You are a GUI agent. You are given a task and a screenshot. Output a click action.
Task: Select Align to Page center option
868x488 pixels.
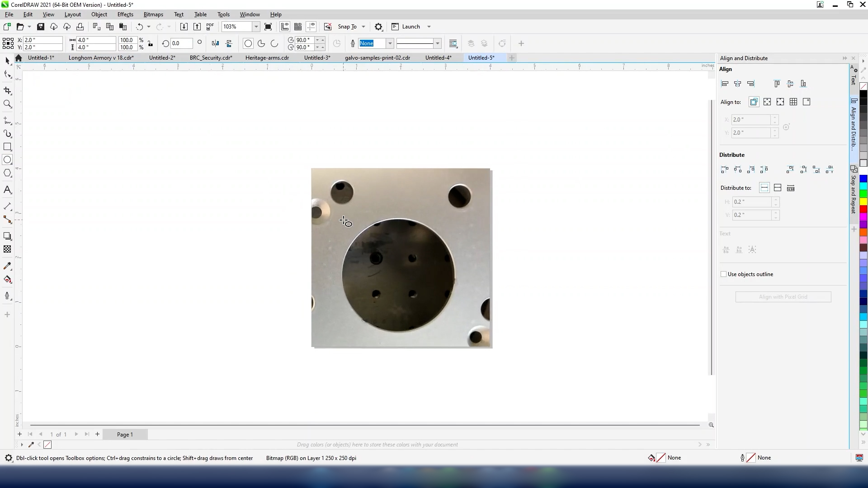pyautogui.click(x=780, y=102)
